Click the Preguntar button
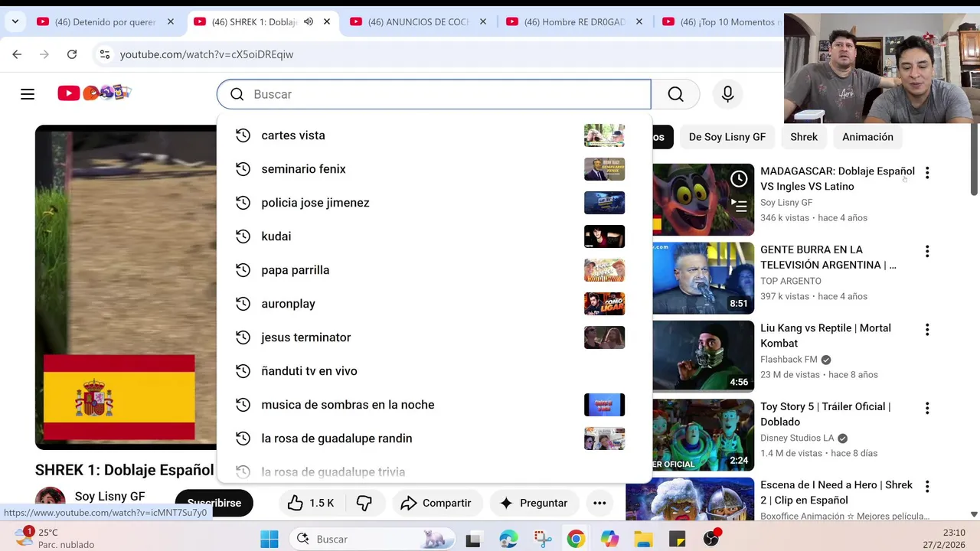The width and height of the screenshot is (980, 551). point(533,503)
